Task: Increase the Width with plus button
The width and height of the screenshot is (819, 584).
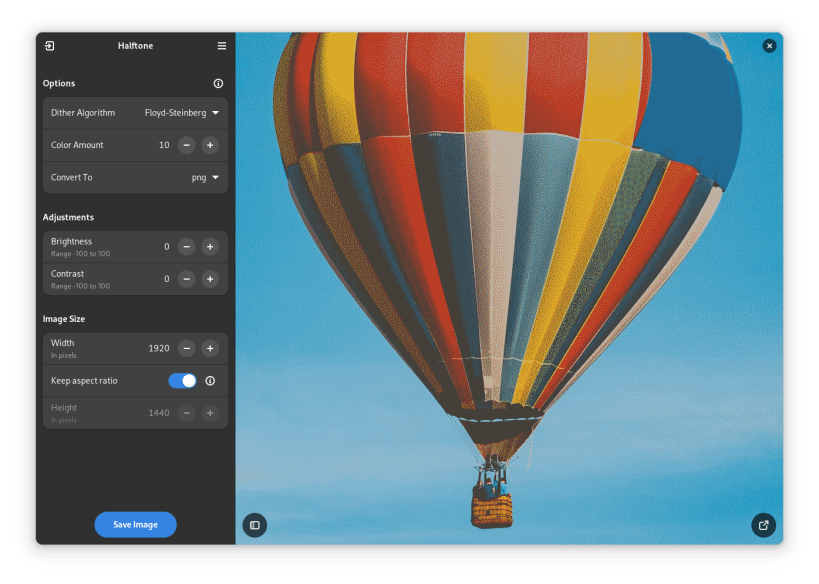Action: point(210,348)
